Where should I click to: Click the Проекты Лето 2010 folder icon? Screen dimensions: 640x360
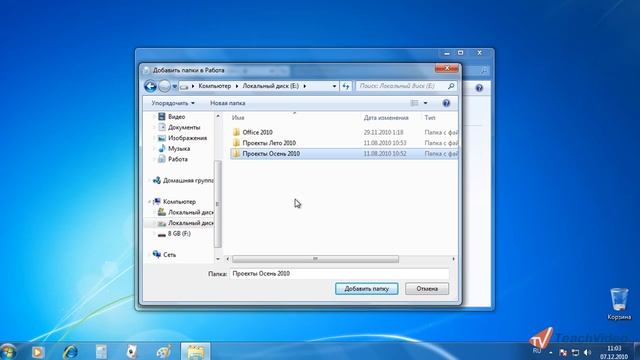tap(236, 143)
